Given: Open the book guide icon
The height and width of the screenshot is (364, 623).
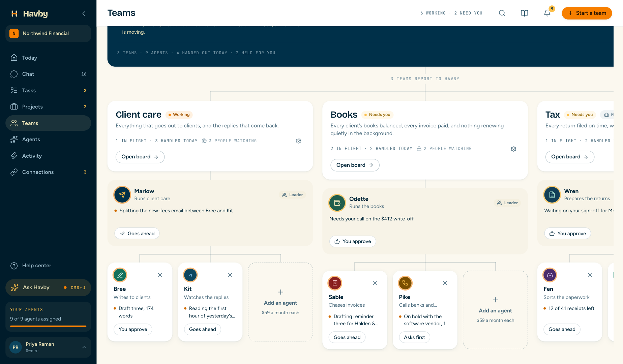Looking at the screenshot, I should coord(524,13).
